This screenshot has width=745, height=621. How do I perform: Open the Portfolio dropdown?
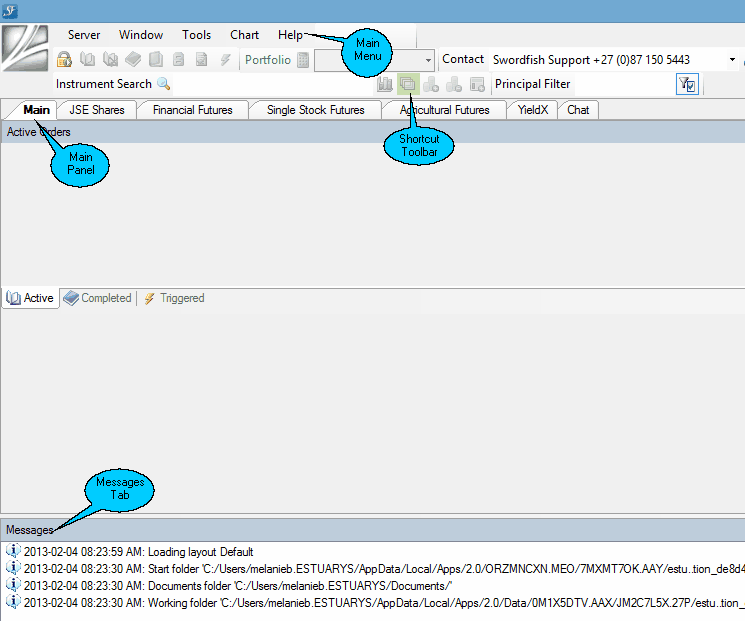coord(429,60)
